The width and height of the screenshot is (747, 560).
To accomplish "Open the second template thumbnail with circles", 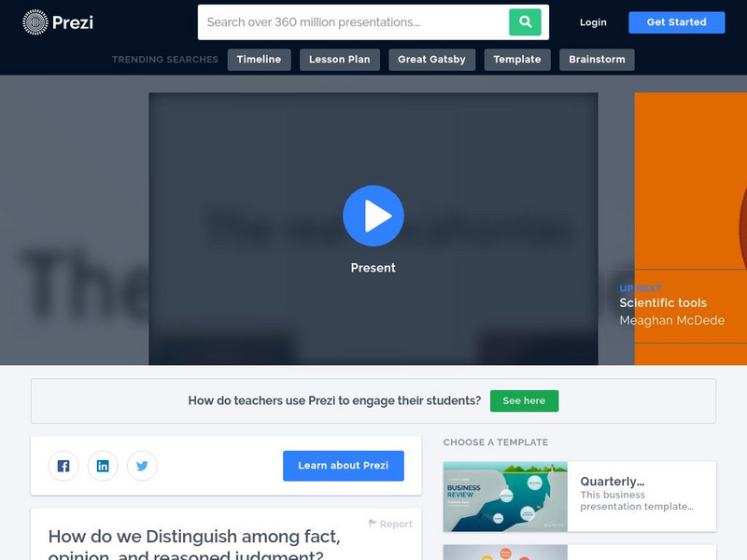I will [505, 553].
